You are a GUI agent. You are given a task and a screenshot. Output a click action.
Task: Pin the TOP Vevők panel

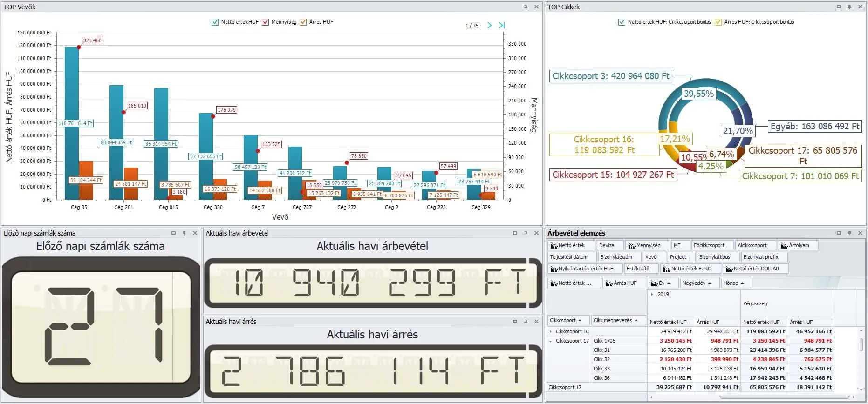526,7
